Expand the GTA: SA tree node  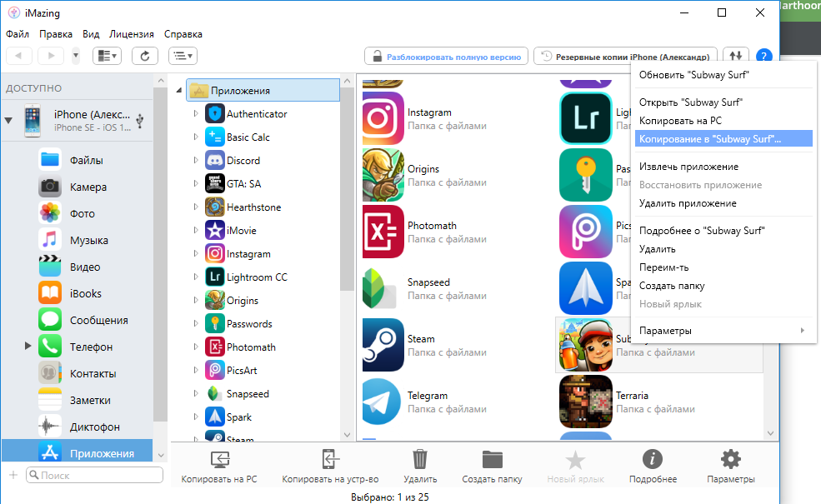point(195,183)
